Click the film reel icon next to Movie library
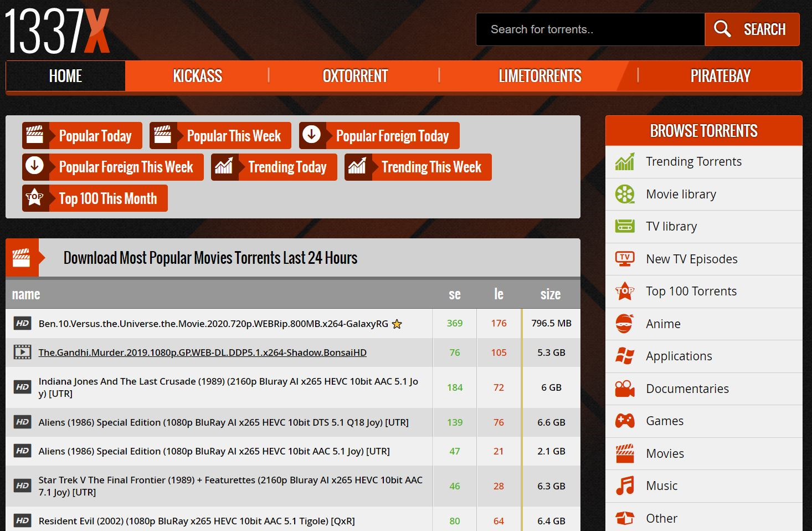The height and width of the screenshot is (531, 812). click(625, 194)
